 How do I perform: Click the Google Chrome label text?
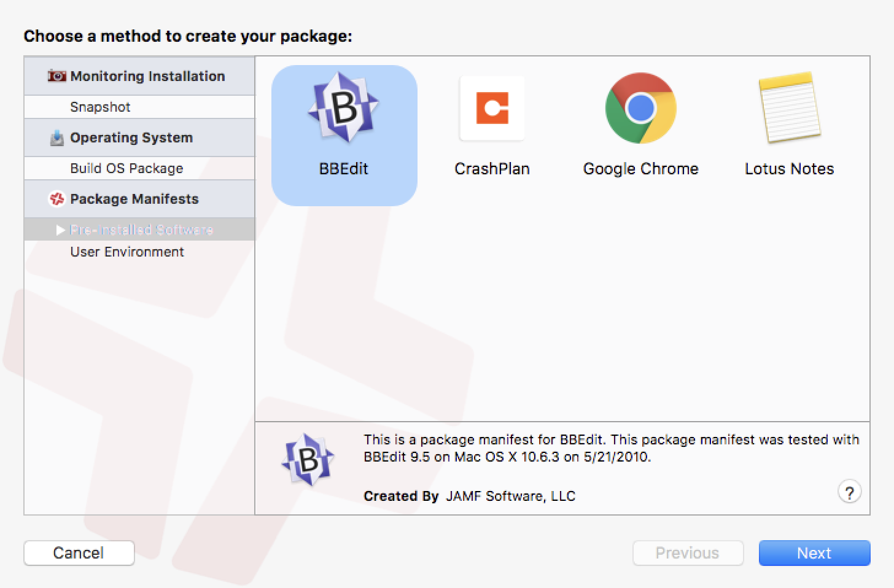[x=640, y=169]
